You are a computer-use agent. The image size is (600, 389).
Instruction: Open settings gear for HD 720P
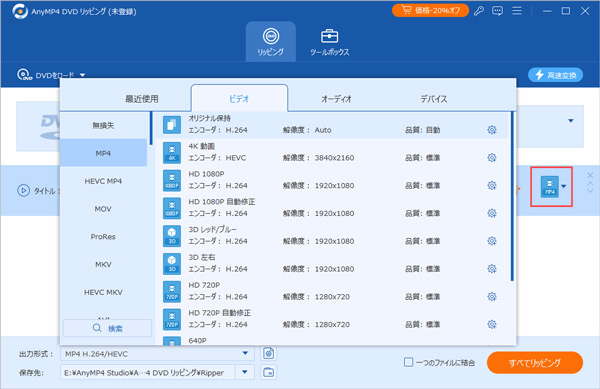(492, 296)
